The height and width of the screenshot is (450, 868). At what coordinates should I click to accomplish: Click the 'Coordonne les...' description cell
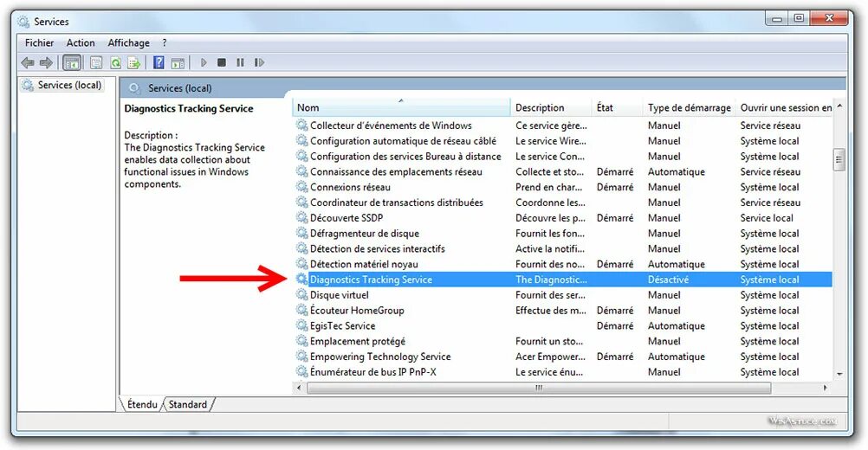point(550,202)
